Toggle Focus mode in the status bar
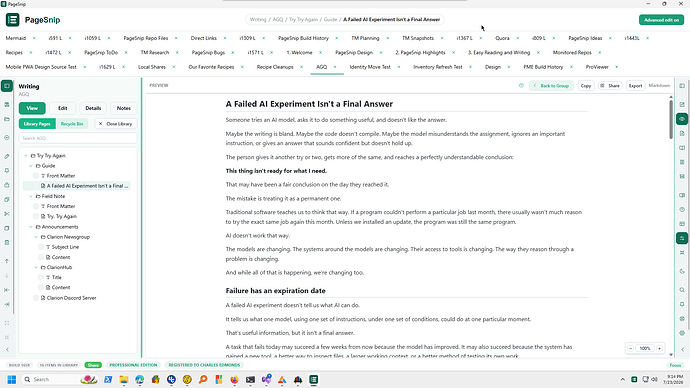The width and height of the screenshot is (690, 388). pyautogui.click(x=675, y=365)
